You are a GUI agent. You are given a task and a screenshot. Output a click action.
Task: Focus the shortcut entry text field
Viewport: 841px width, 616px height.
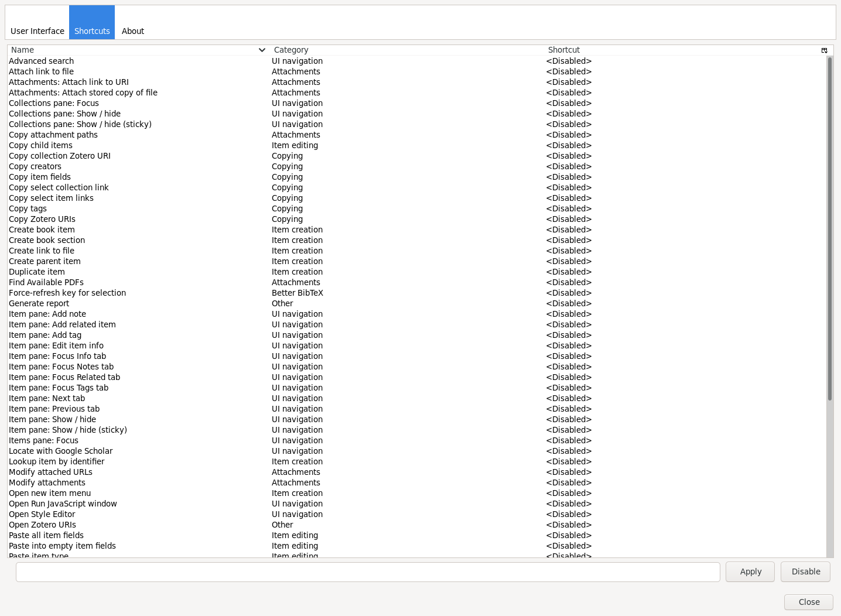tap(368, 572)
